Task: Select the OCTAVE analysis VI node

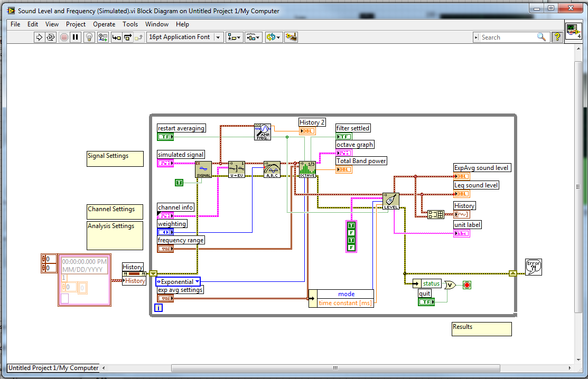Action: (x=307, y=169)
